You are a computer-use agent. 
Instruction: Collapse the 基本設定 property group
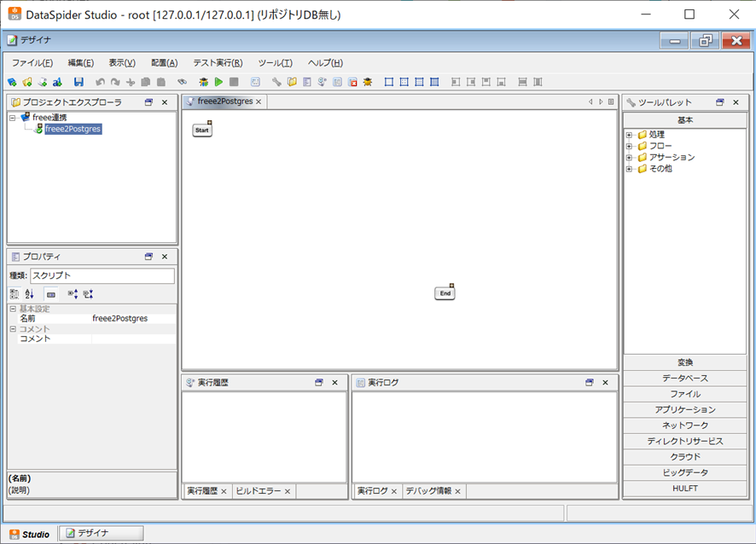click(x=13, y=309)
